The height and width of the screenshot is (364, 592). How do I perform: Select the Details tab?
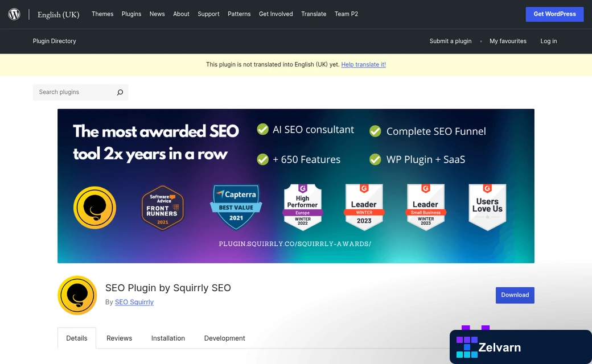[x=77, y=338]
